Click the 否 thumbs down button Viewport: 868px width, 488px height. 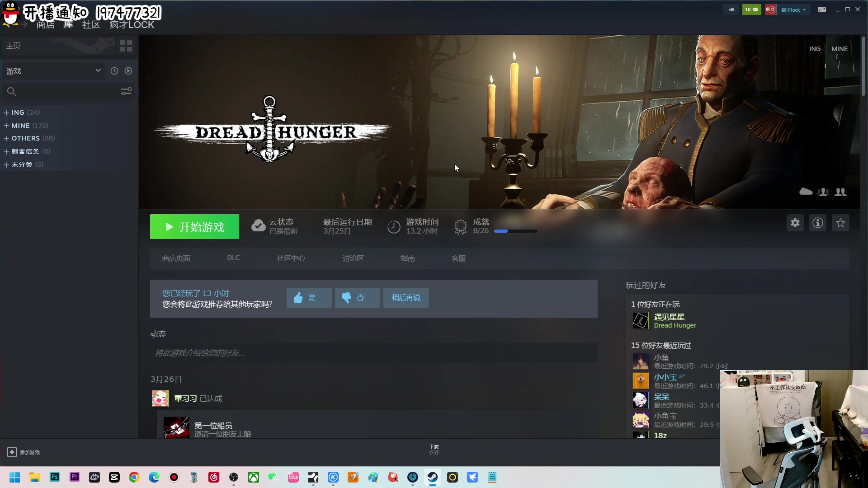(x=357, y=298)
